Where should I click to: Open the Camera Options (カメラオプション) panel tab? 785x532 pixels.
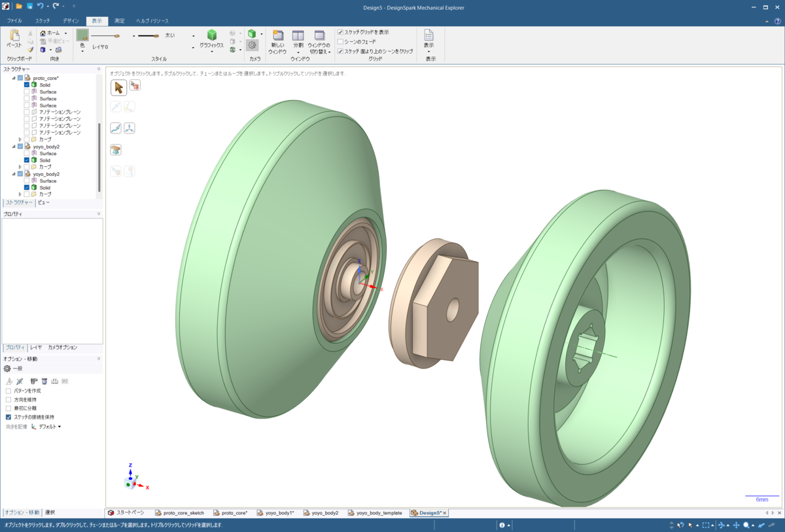pos(62,347)
